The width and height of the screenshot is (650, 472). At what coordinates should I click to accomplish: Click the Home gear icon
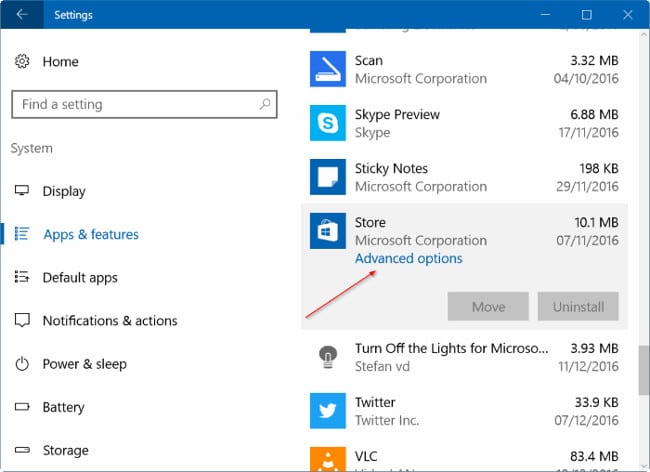[x=22, y=61]
